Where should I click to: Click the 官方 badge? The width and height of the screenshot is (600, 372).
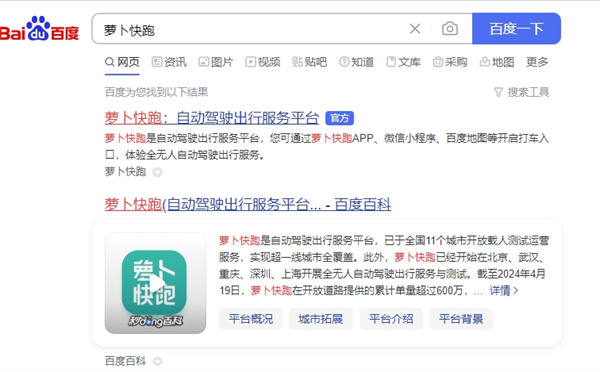339,118
